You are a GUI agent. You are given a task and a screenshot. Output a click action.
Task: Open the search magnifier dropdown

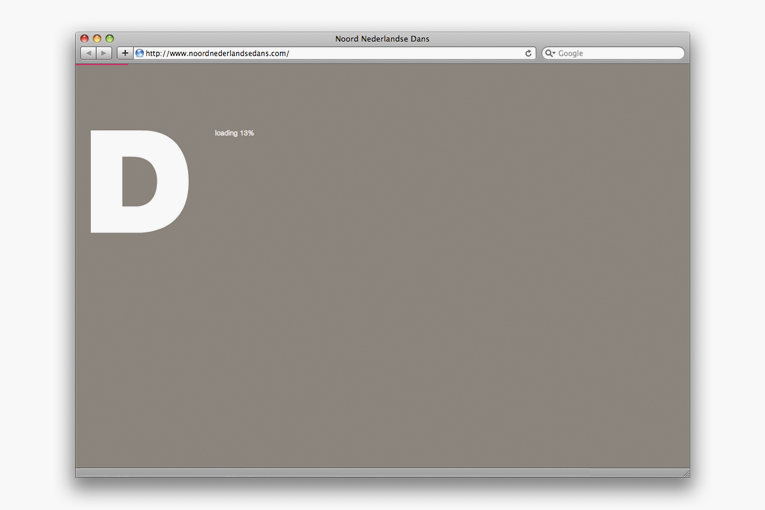pyautogui.click(x=550, y=53)
